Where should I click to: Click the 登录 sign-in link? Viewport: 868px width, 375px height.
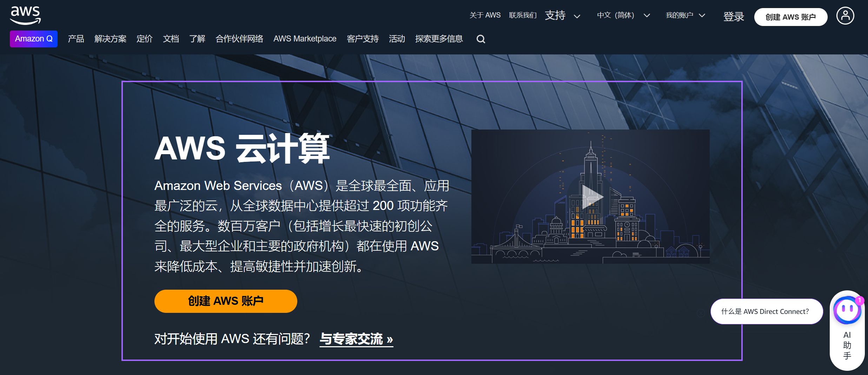click(734, 17)
